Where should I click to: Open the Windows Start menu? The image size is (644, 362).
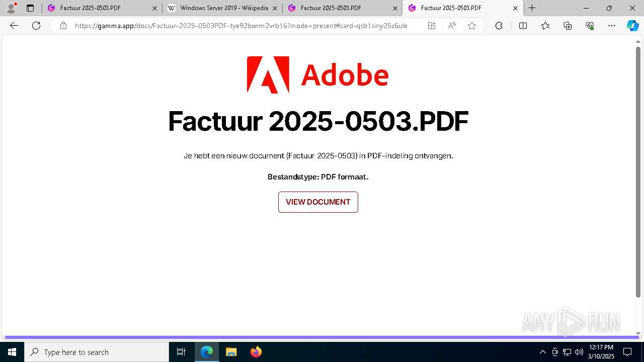pyautogui.click(x=12, y=352)
